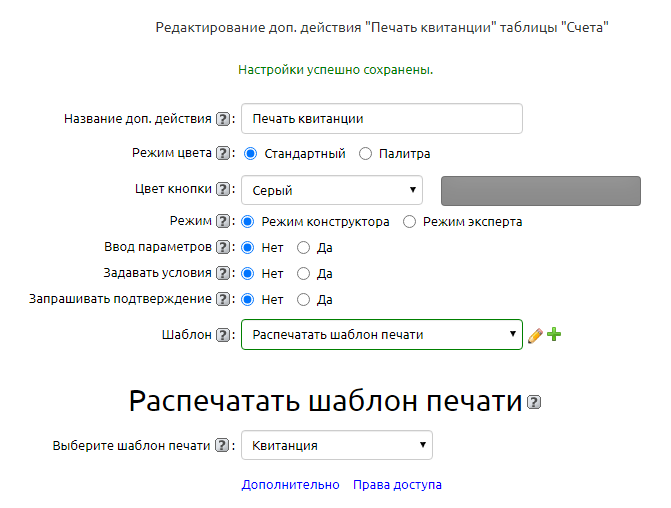
Task: Open the Дополнительно link
Action: pos(290,485)
